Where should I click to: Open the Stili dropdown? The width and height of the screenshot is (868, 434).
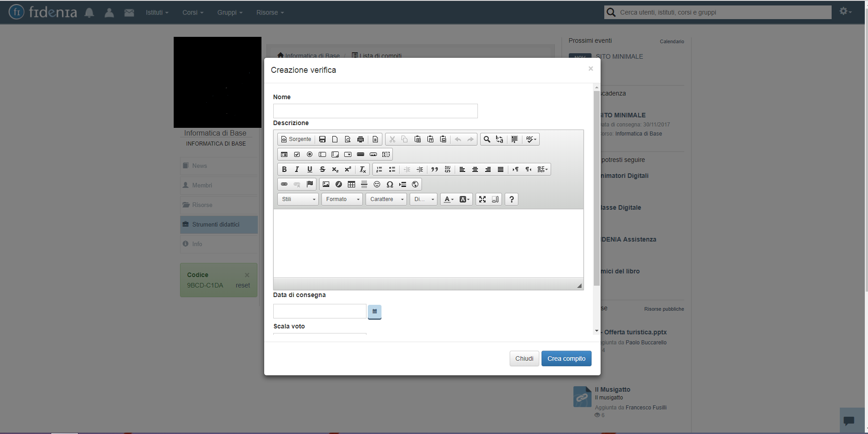tap(298, 199)
